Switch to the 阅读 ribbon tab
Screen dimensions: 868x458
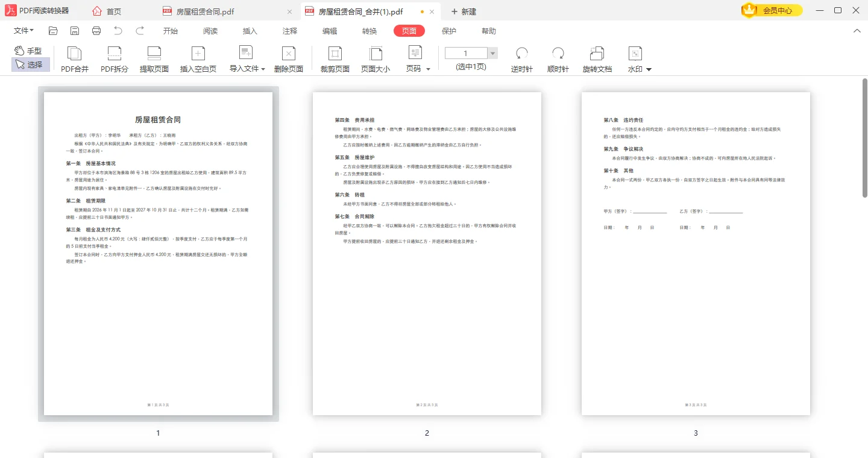(x=210, y=31)
